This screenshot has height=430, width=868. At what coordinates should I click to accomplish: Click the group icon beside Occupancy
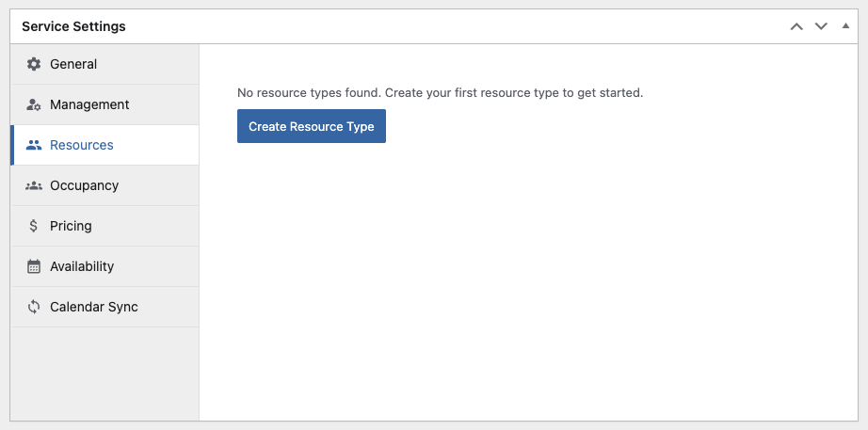pyautogui.click(x=34, y=185)
